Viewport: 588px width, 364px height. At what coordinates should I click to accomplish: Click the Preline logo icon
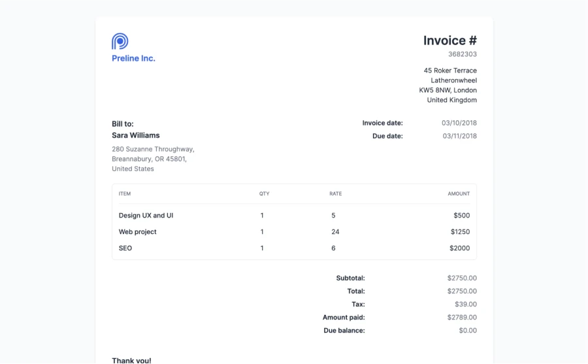pyautogui.click(x=120, y=41)
